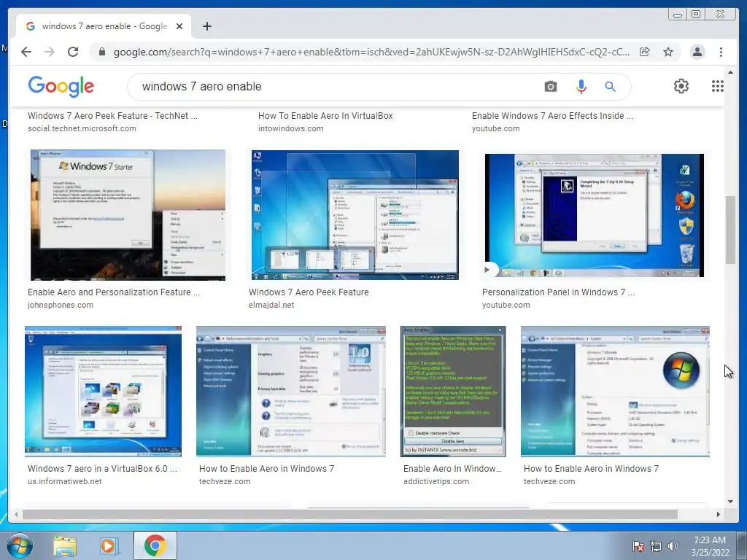Select the 'windows 7 aero enable' tab
This screenshot has height=560, width=747.
[104, 26]
